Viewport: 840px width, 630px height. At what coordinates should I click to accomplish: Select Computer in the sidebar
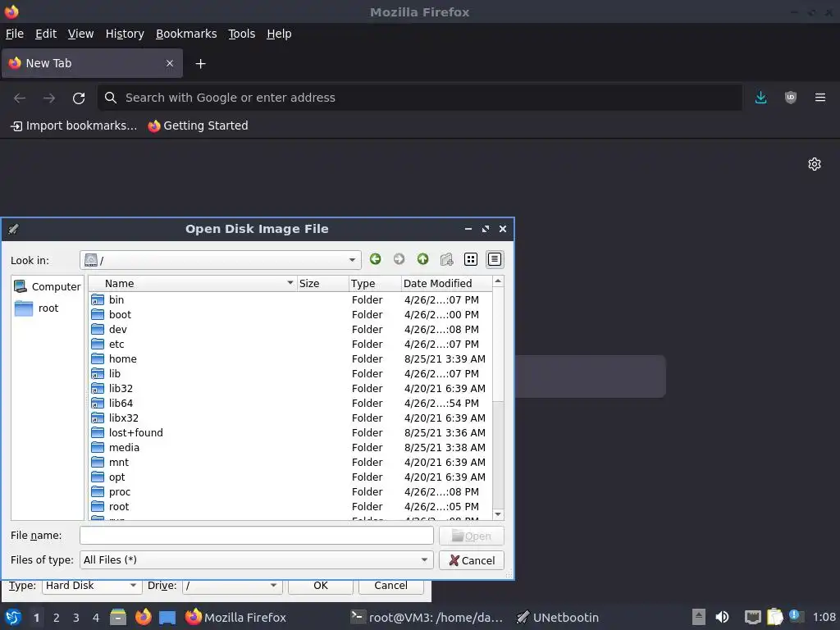(x=47, y=286)
